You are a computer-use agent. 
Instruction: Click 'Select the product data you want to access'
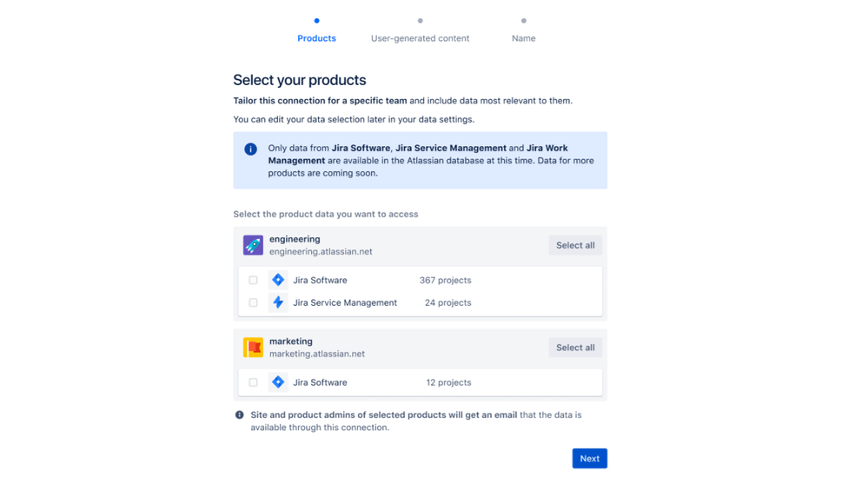pos(326,215)
